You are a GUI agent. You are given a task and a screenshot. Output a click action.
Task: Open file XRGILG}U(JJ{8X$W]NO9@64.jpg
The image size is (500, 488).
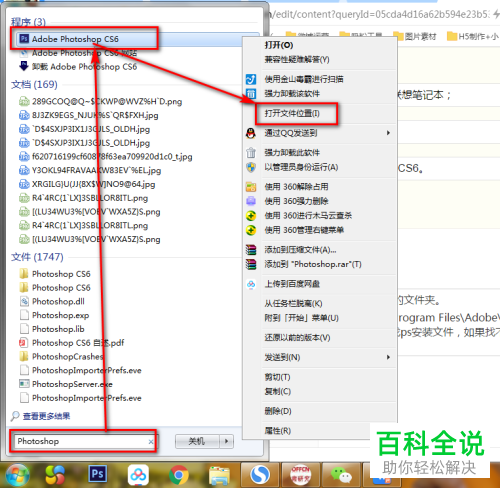tap(93, 184)
